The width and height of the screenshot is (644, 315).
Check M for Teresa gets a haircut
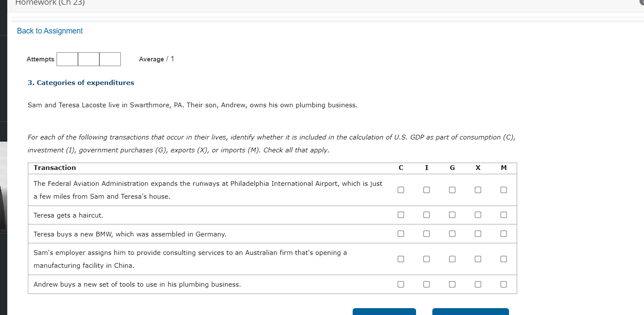[x=503, y=215]
